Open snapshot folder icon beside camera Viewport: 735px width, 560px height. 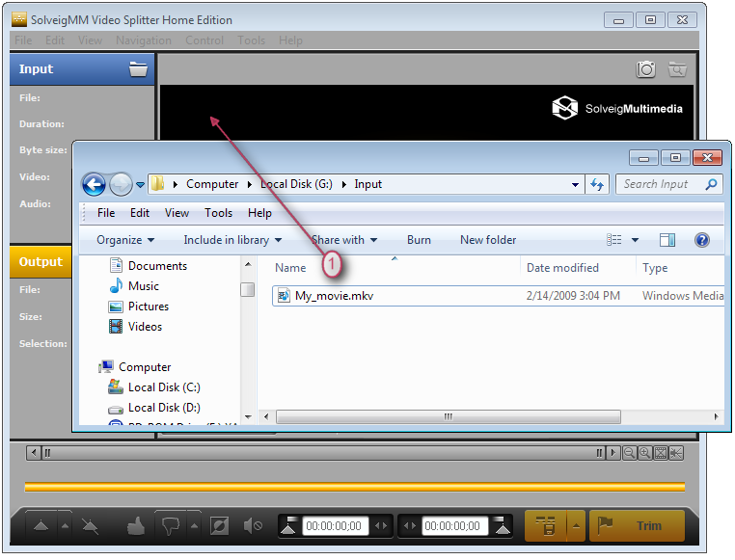[x=677, y=69]
